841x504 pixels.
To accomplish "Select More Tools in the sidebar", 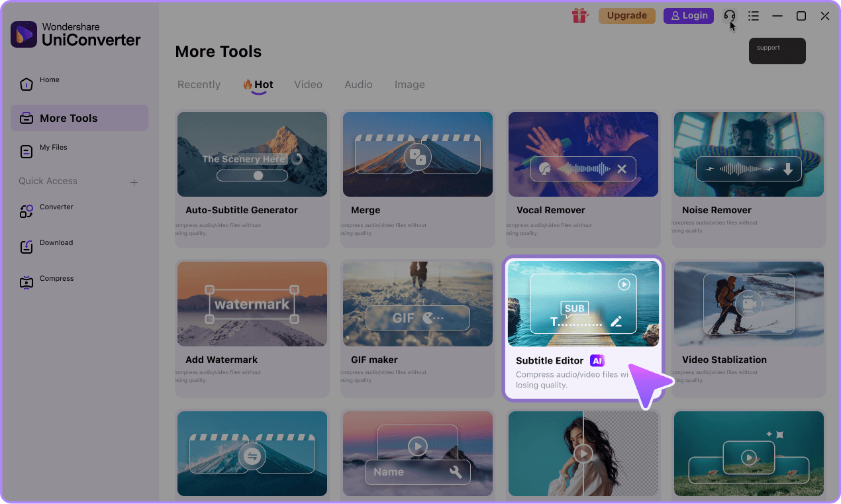I will [79, 118].
